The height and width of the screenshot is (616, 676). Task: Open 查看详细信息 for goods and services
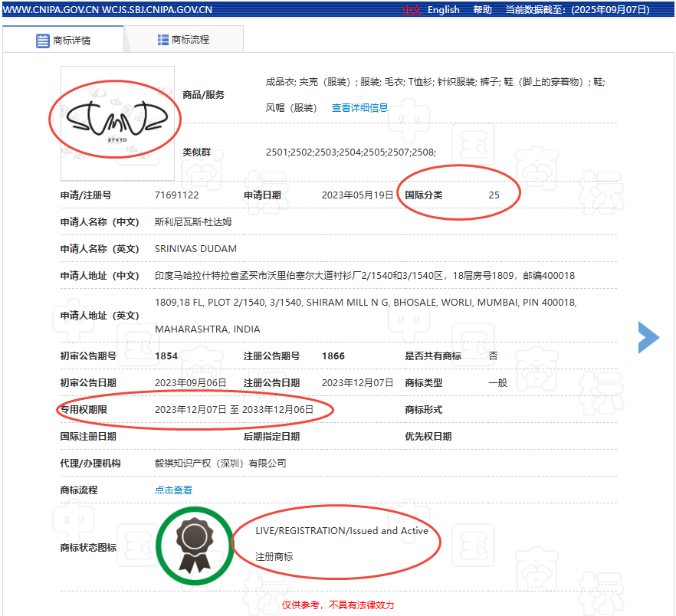point(359,108)
